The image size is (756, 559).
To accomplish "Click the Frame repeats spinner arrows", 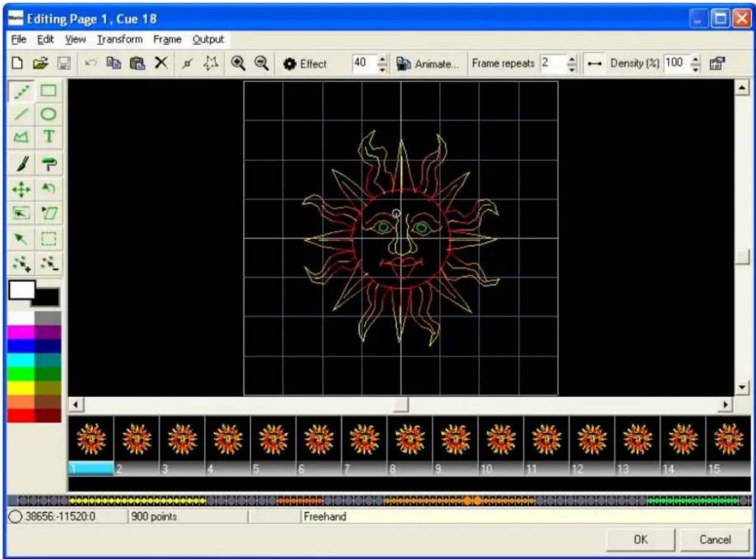I will [x=570, y=63].
